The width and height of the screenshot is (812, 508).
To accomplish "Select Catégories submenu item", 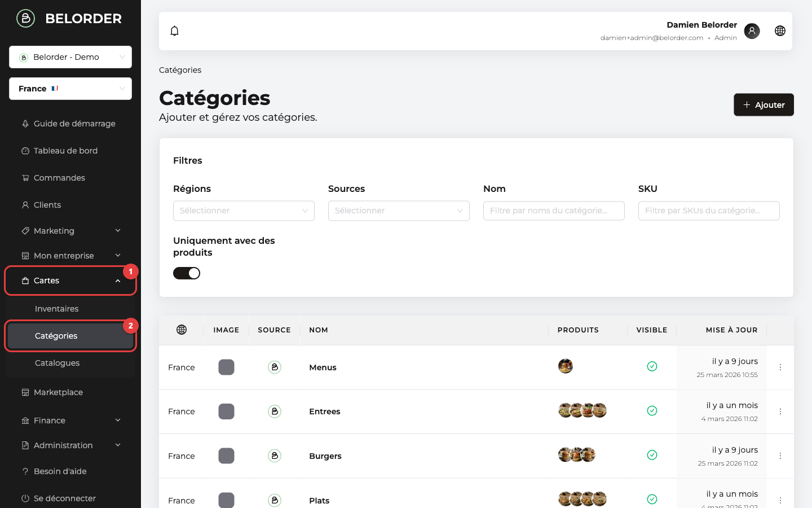I will coord(70,336).
